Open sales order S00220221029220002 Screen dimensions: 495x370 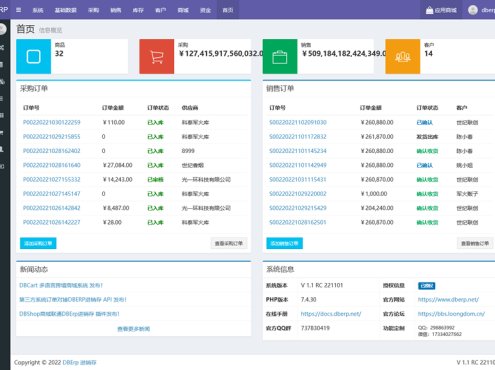[x=298, y=194]
